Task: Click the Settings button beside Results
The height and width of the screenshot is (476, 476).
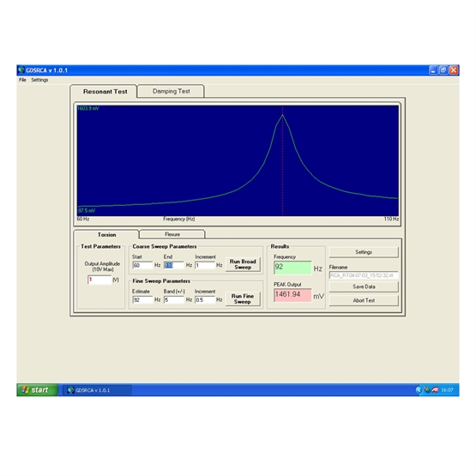Action: tap(364, 252)
